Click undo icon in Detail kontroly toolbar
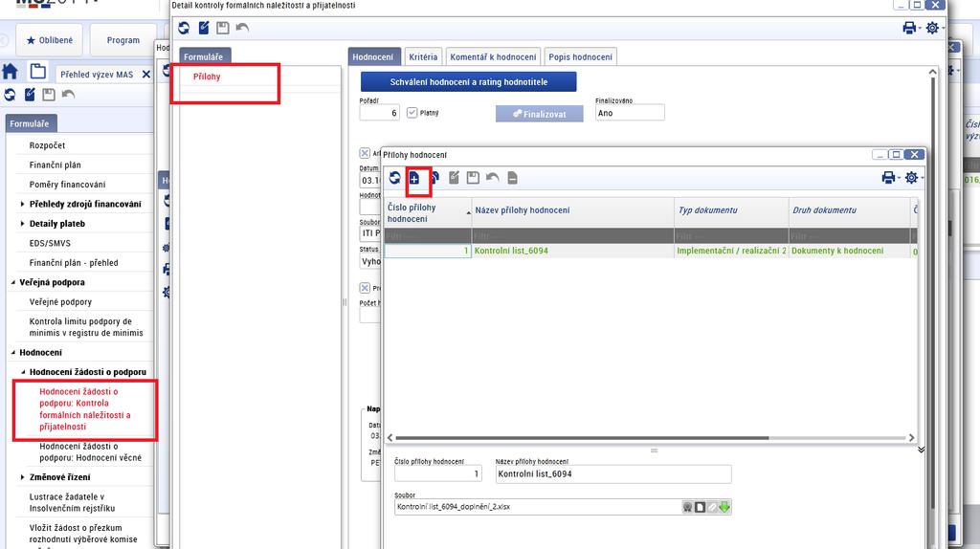Image resolution: width=980 pixels, height=549 pixels. coord(242,28)
